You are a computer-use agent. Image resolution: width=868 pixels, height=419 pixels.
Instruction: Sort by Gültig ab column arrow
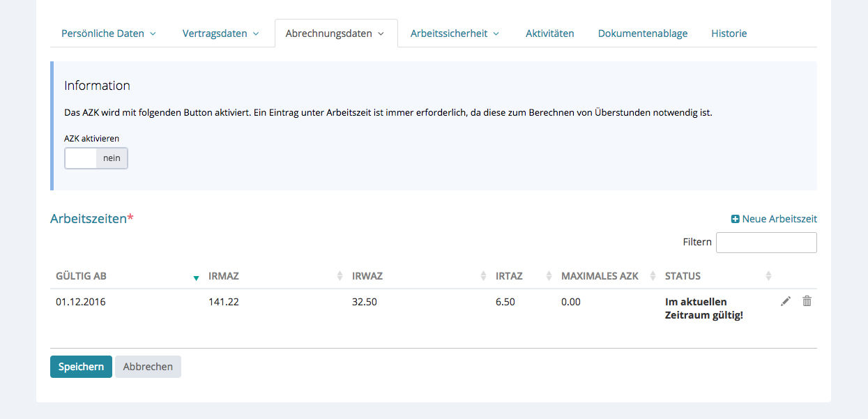[196, 277]
